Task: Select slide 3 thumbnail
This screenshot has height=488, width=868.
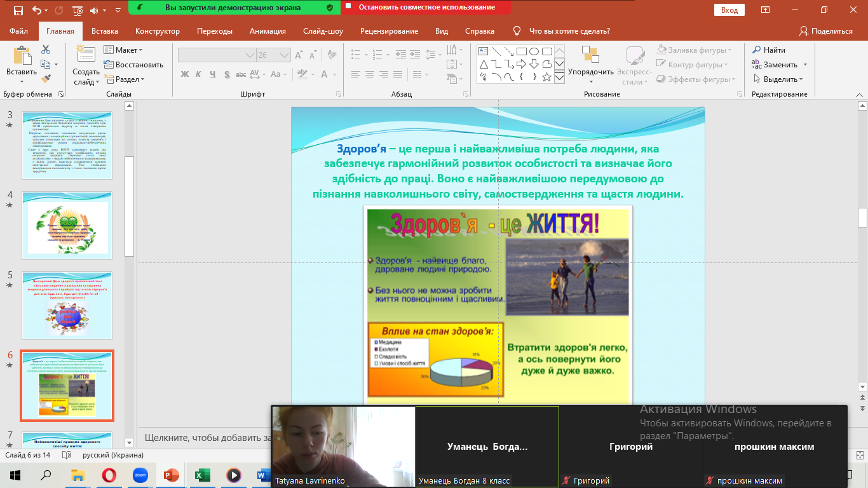Action: click(x=66, y=146)
